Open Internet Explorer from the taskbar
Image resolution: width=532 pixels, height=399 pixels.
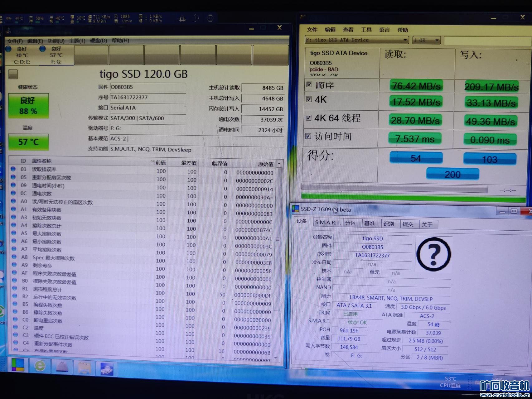click(40, 366)
